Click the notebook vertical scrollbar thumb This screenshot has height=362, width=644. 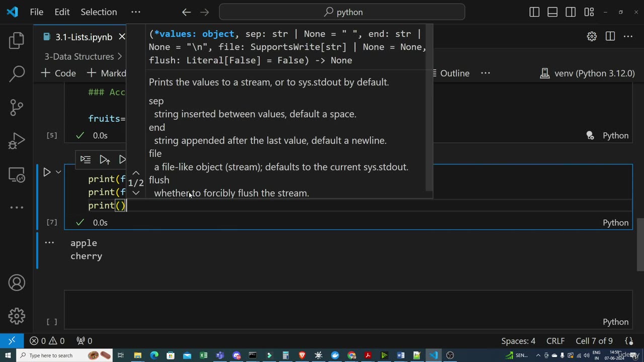point(640,245)
